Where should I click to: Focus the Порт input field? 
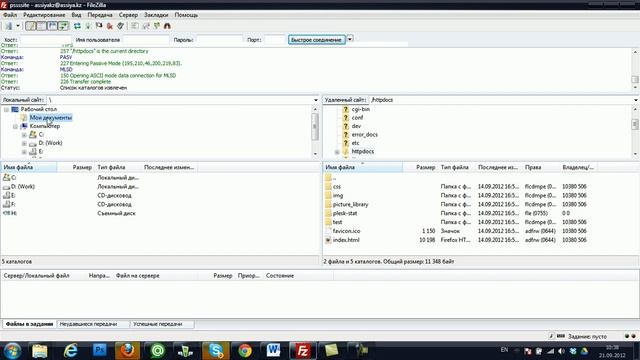[x=274, y=40]
